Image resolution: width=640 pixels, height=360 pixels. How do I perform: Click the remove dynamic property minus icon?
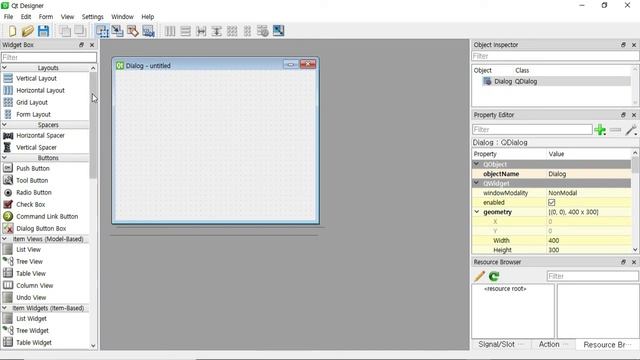(x=615, y=130)
